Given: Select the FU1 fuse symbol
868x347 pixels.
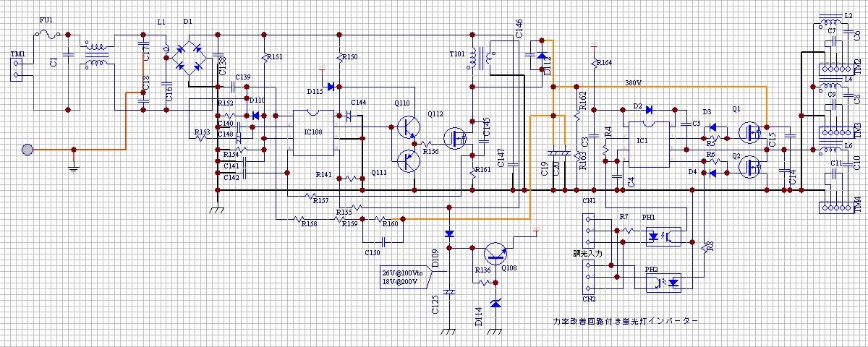Looking at the screenshot, I should click(47, 34).
